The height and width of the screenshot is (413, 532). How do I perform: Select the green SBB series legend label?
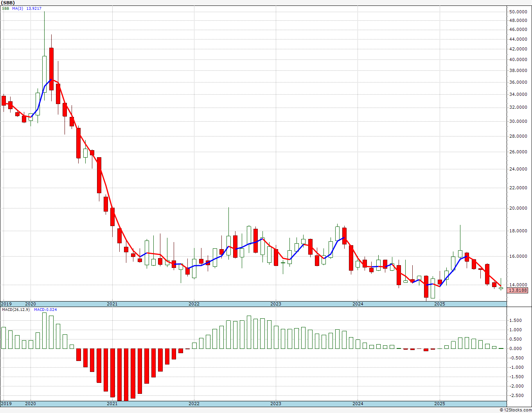point(5,9)
